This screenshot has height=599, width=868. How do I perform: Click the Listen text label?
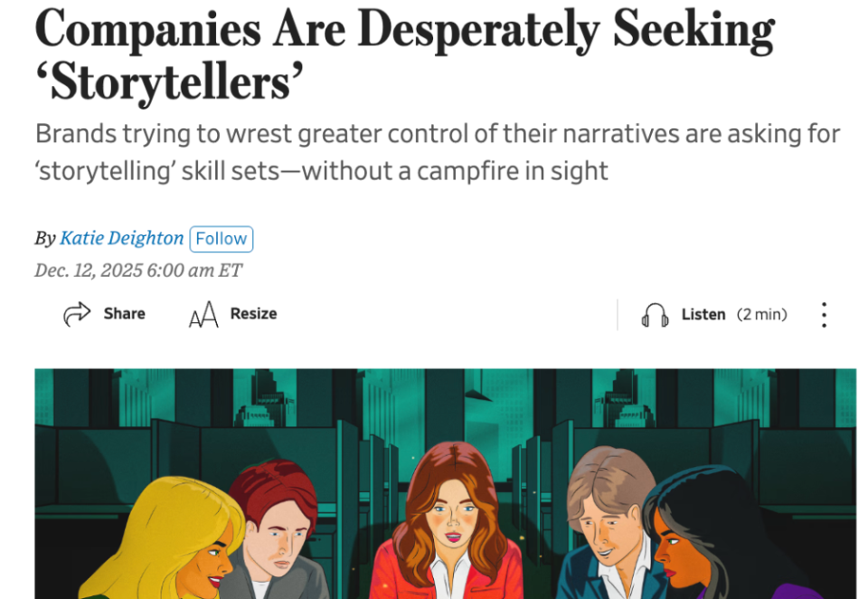703,315
